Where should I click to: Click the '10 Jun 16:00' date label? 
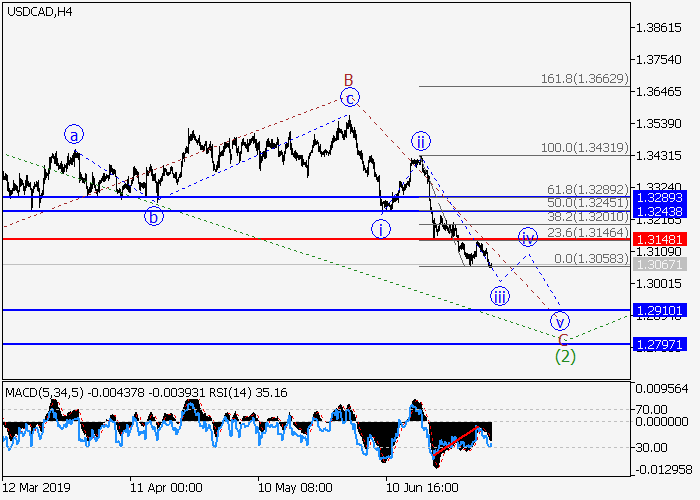tap(422, 489)
